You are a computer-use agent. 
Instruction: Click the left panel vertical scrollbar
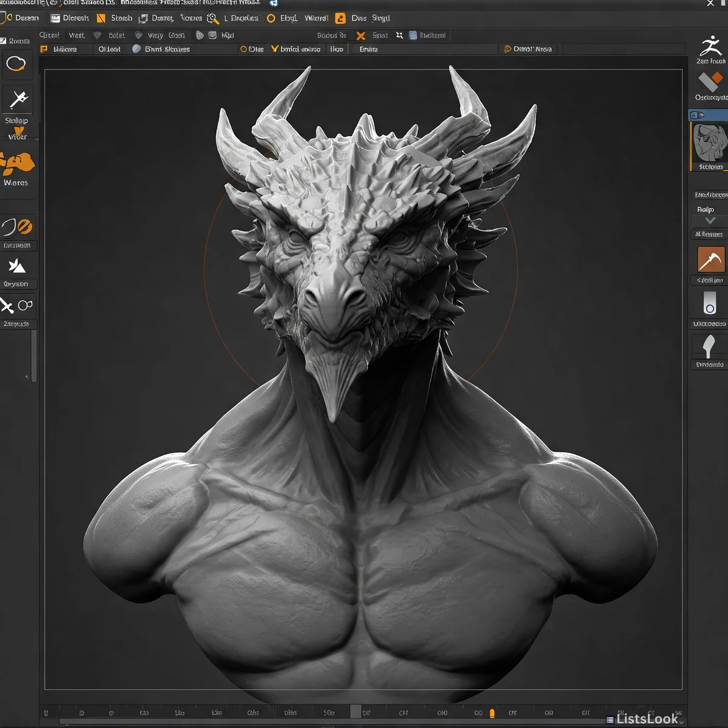[x=34, y=356]
